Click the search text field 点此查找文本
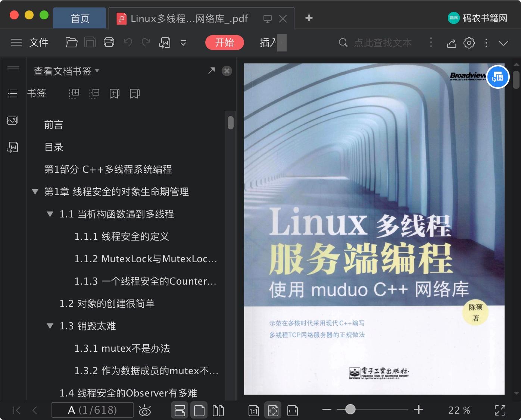This screenshot has height=420, width=521. [383, 43]
